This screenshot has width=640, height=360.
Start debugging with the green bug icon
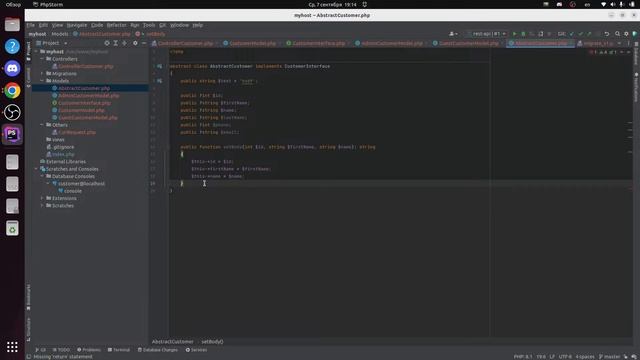pos(523,34)
